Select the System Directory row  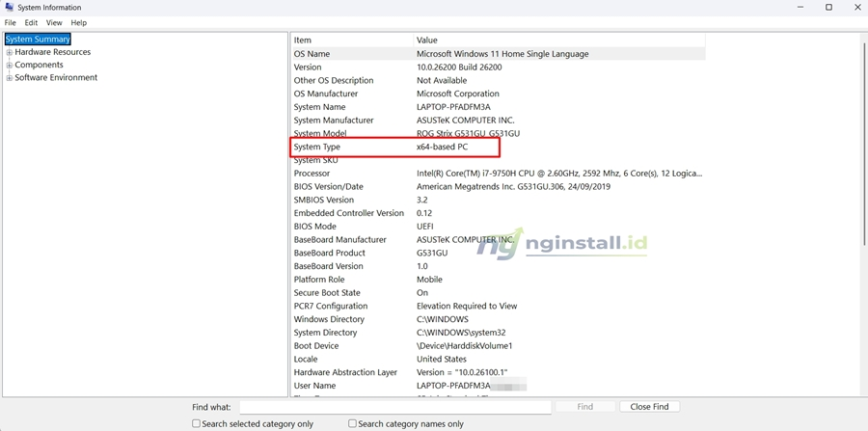tap(499, 333)
